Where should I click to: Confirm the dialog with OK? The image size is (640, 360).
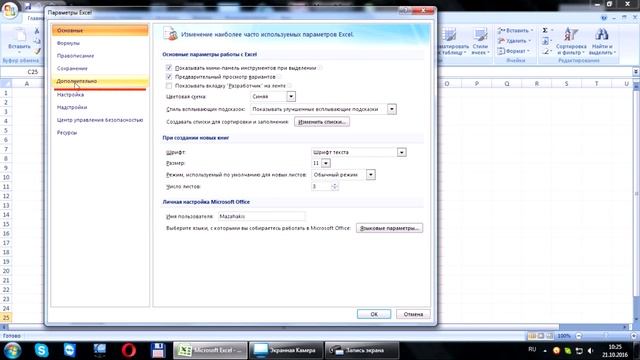click(x=374, y=314)
